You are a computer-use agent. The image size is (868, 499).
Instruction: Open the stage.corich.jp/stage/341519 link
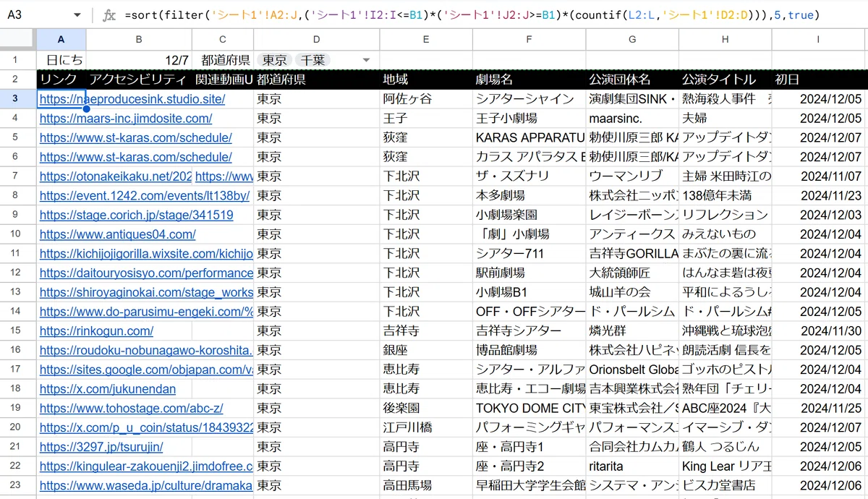pyautogui.click(x=136, y=215)
